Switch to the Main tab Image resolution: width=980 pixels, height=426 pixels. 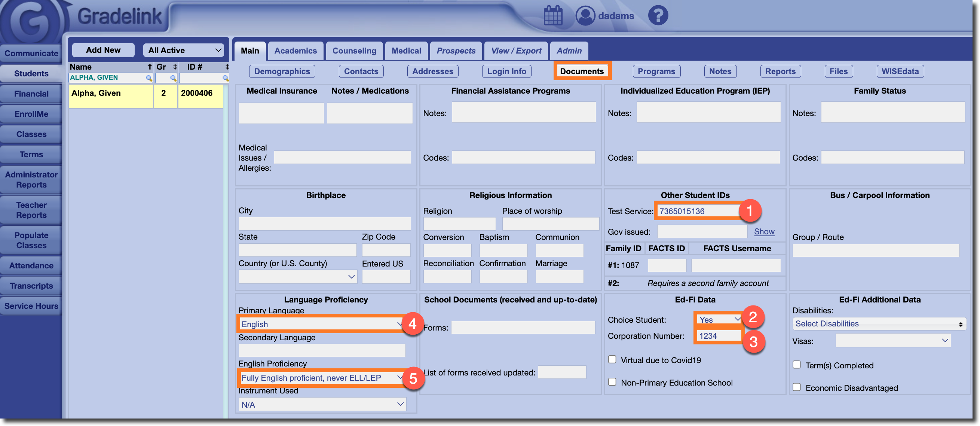[249, 51]
